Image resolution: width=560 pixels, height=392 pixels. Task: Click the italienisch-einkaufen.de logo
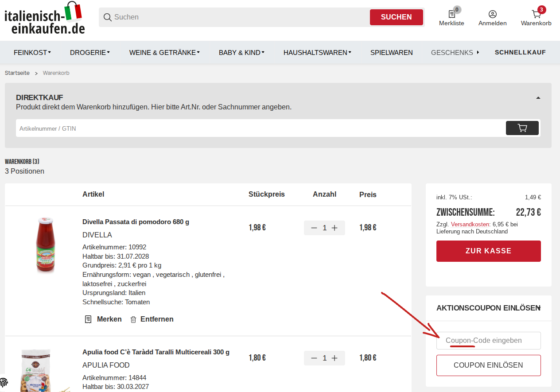[x=44, y=18]
